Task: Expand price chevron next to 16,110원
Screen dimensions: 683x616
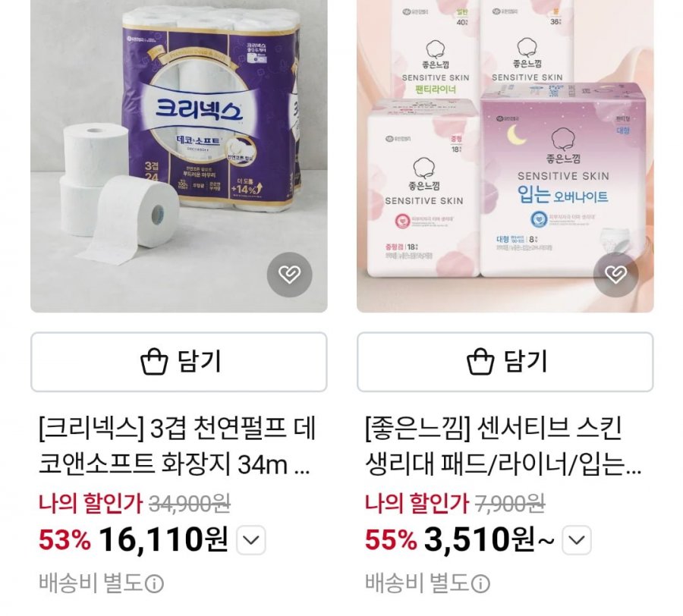Action: (x=251, y=540)
